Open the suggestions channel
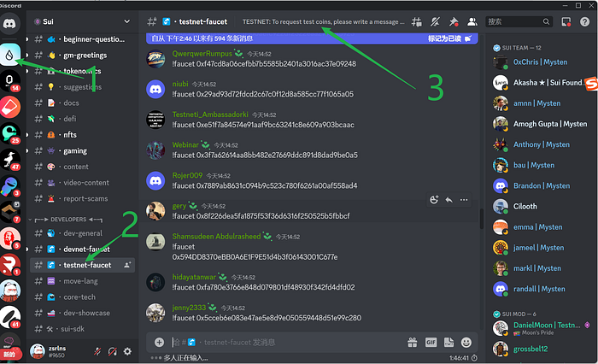The width and height of the screenshot is (598, 364). point(82,87)
